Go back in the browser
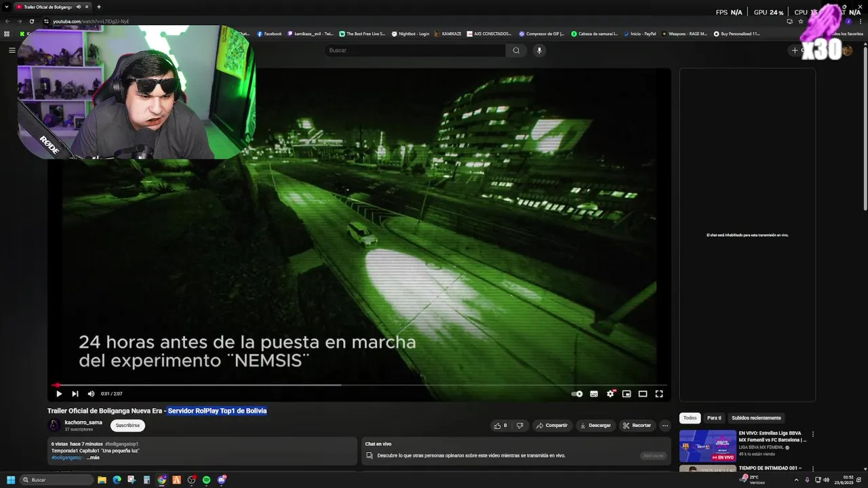868x488 pixels. tap(8, 21)
